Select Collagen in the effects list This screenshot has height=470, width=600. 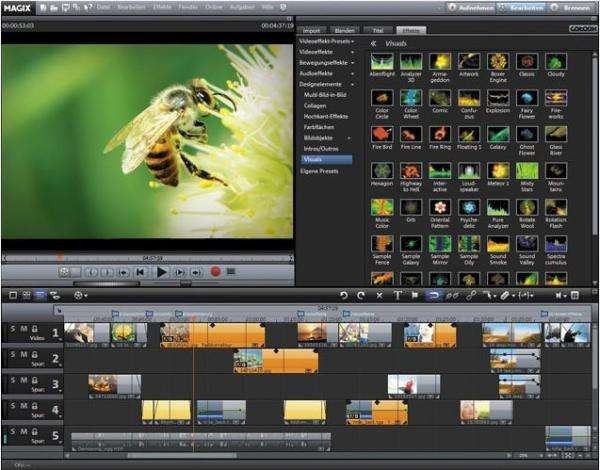(x=315, y=105)
